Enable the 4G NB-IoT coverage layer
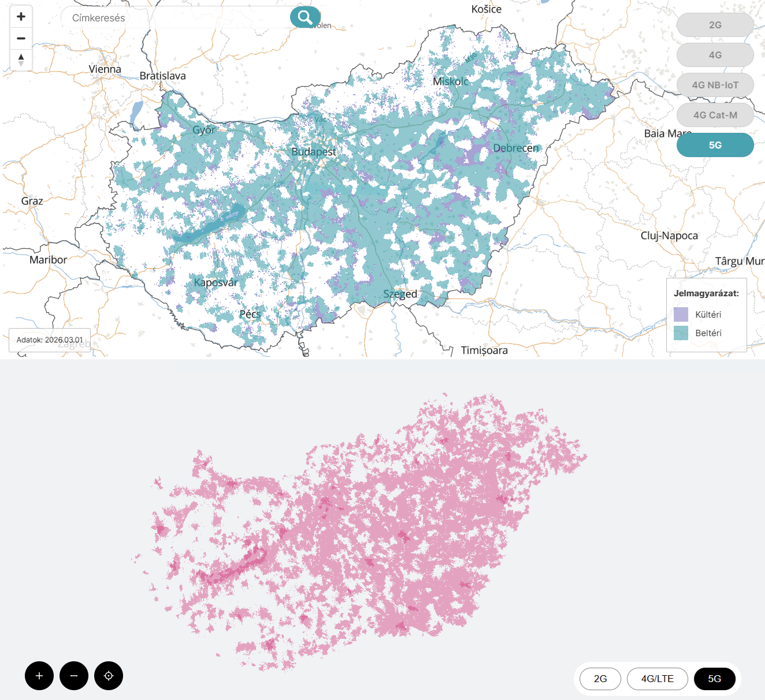Image resolution: width=765 pixels, height=700 pixels. click(x=715, y=85)
